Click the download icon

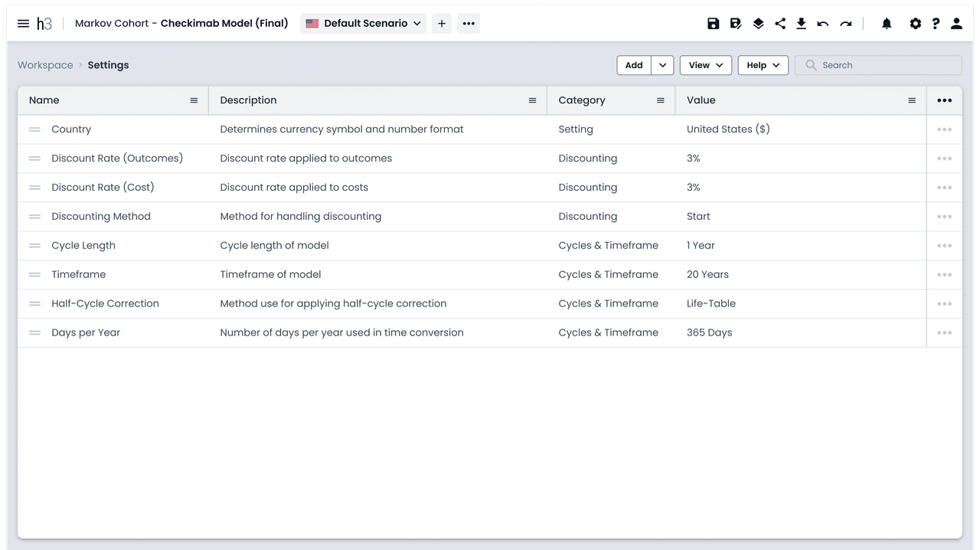click(x=802, y=24)
